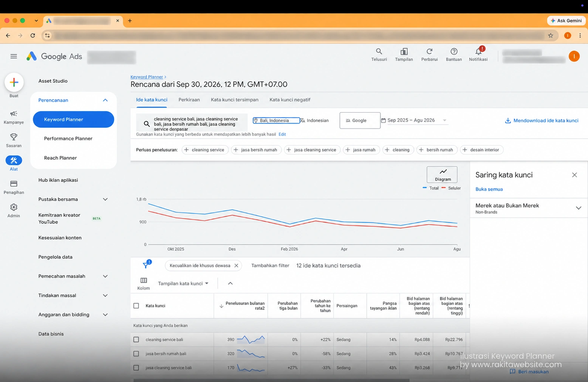Switch to Kata kunci tersimpan tab
The height and width of the screenshot is (382, 588).
(235, 100)
